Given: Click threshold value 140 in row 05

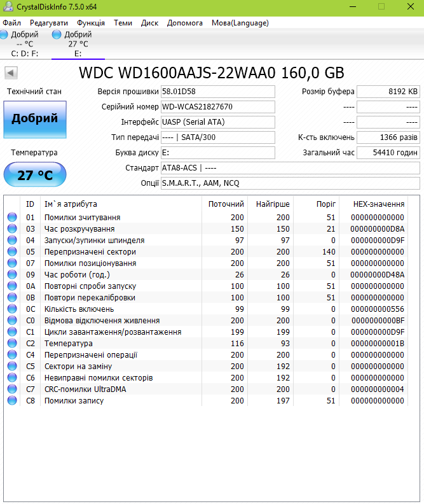Looking at the screenshot, I should point(329,251).
